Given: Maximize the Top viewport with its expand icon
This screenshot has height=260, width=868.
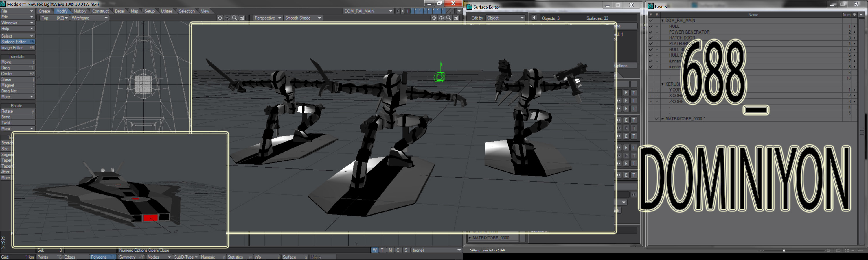Looking at the screenshot, I should pyautogui.click(x=242, y=18).
